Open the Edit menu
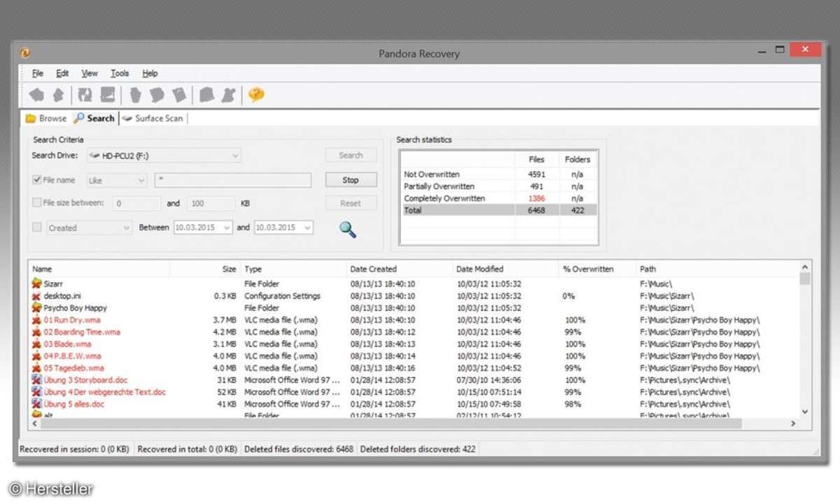The width and height of the screenshot is (840, 504). [x=62, y=73]
